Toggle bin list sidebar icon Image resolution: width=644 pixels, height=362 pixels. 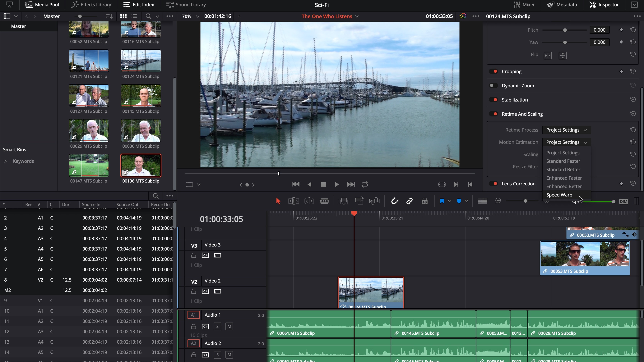[7, 16]
